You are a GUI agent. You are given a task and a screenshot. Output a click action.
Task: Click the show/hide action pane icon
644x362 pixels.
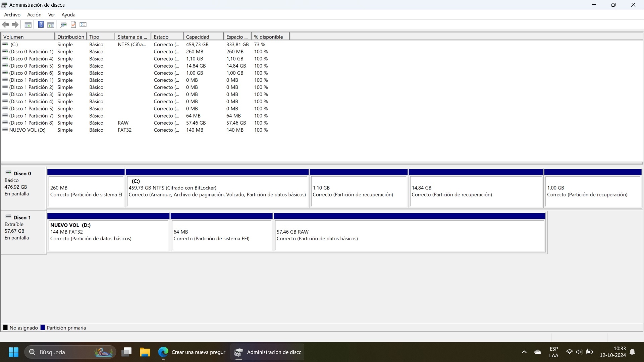tap(51, 24)
